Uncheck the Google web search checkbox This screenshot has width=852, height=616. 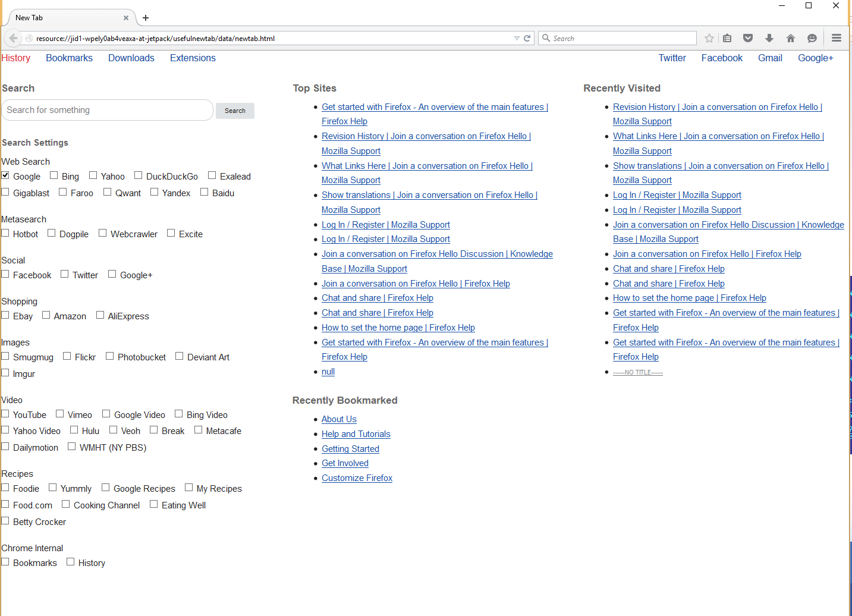pyautogui.click(x=5, y=175)
